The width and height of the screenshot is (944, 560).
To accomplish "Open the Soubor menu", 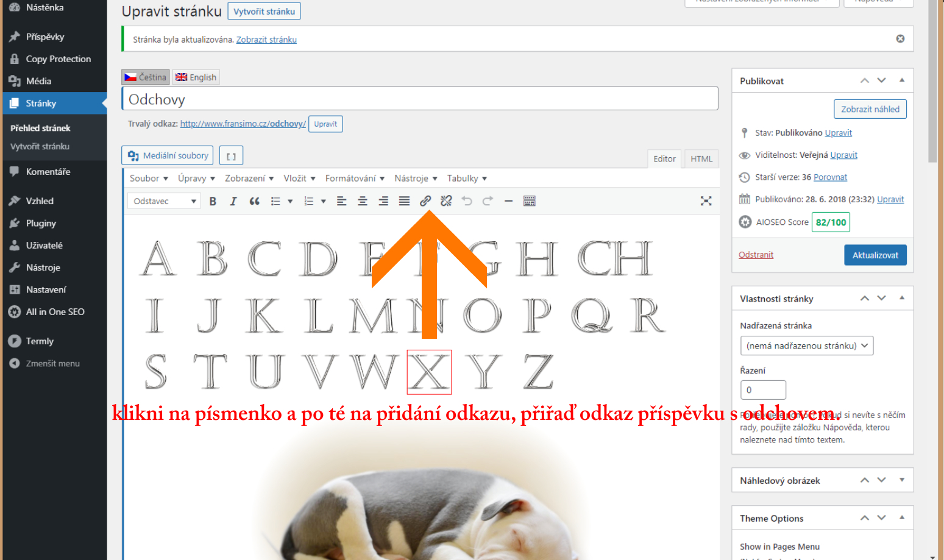I will 149,179.
